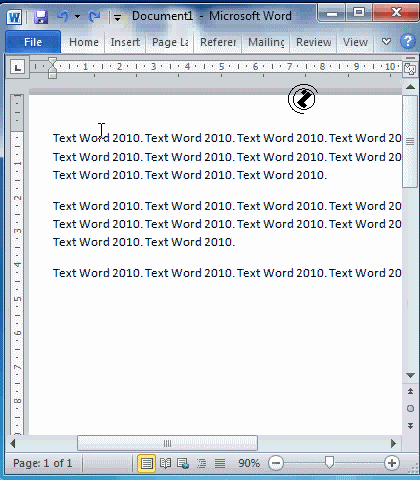Save the document with floppy disk icon
420x480 pixels.
[41, 16]
